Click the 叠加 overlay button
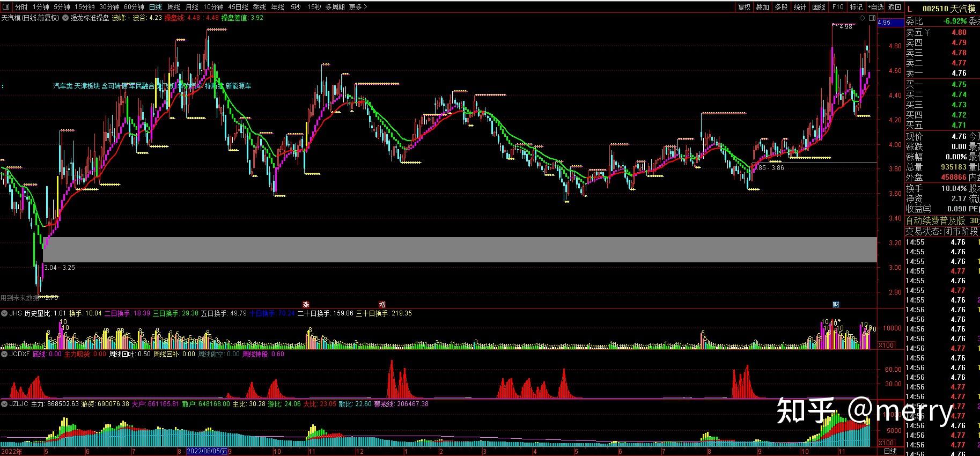The width and height of the screenshot is (980, 456). click(x=763, y=7)
